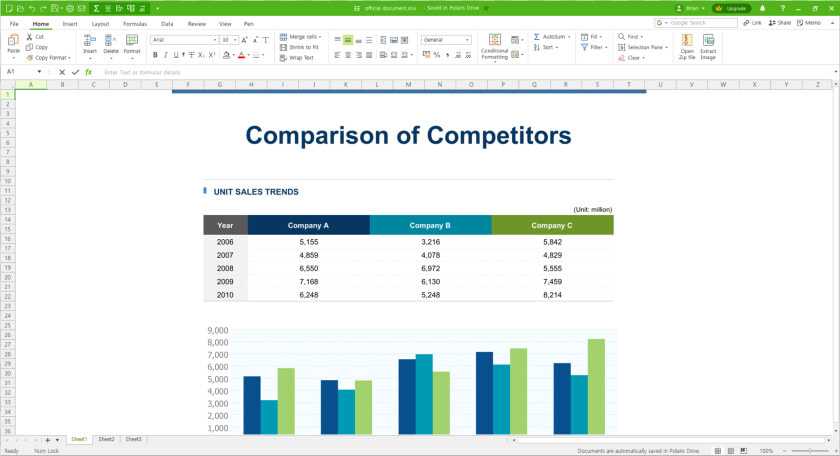This screenshot has height=456, width=840.
Task: Click the new document icon in title bar
Action: (x=9, y=9)
